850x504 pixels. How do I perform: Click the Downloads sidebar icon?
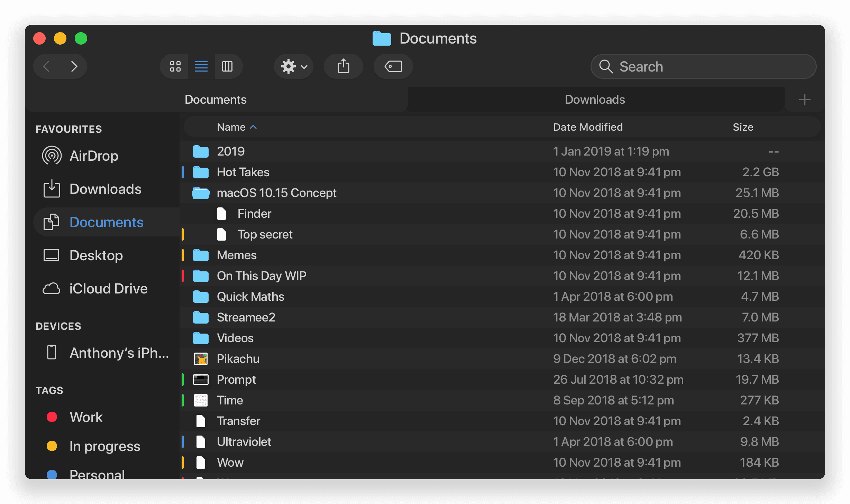click(x=51, y=189)
